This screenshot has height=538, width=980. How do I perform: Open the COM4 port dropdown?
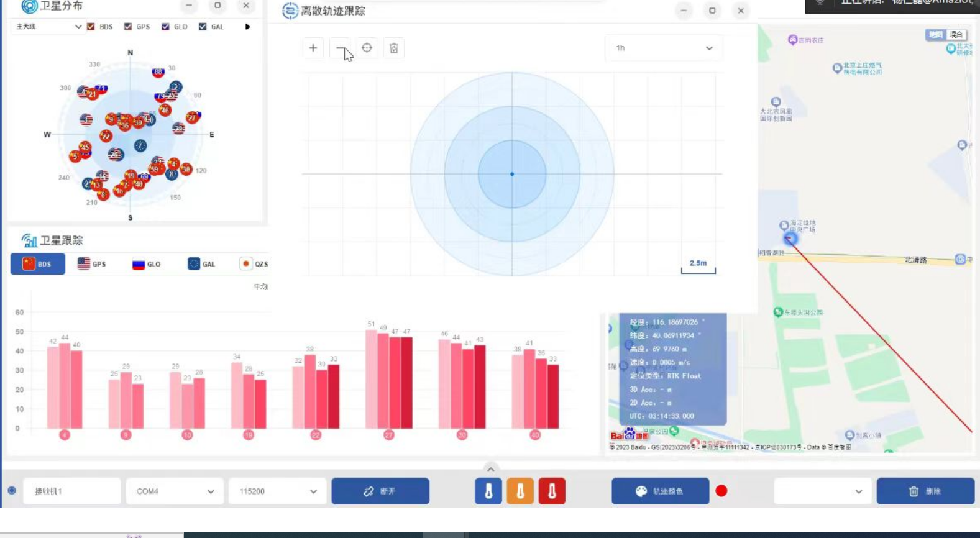point(175,491)
